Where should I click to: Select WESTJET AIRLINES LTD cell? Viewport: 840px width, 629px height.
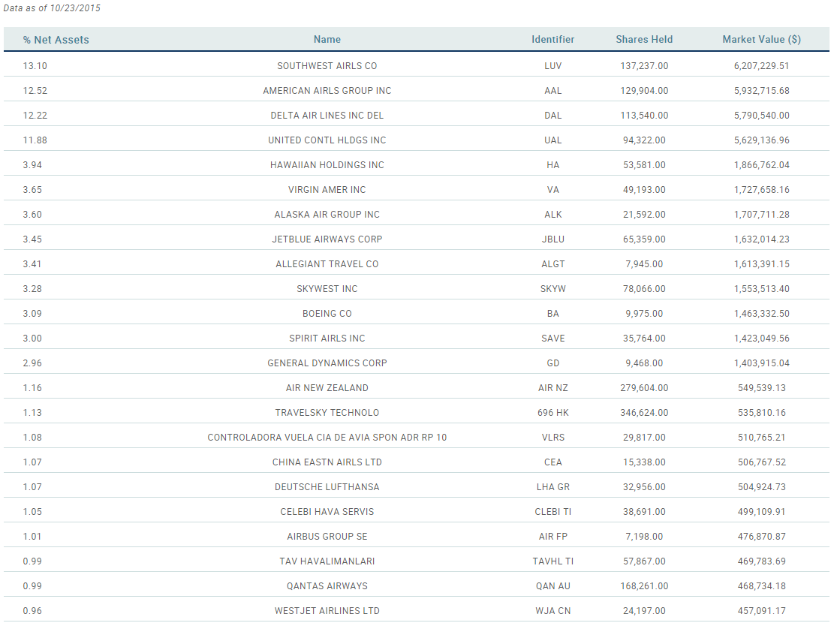pos(327,610)
